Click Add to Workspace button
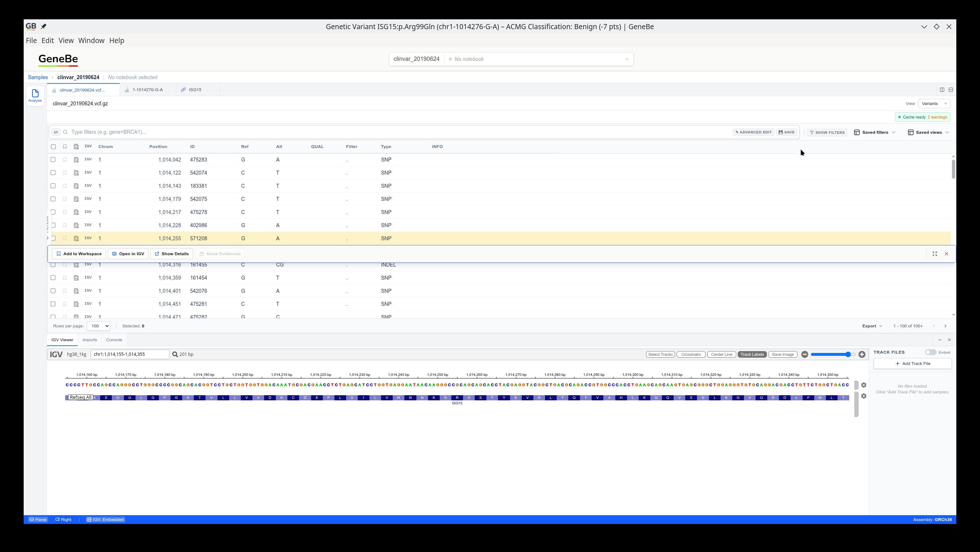 [x=79, y=254]
